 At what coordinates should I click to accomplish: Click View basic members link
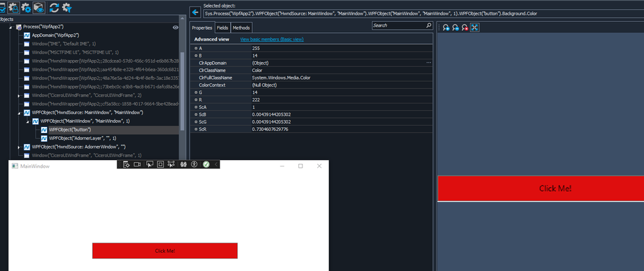271,39
